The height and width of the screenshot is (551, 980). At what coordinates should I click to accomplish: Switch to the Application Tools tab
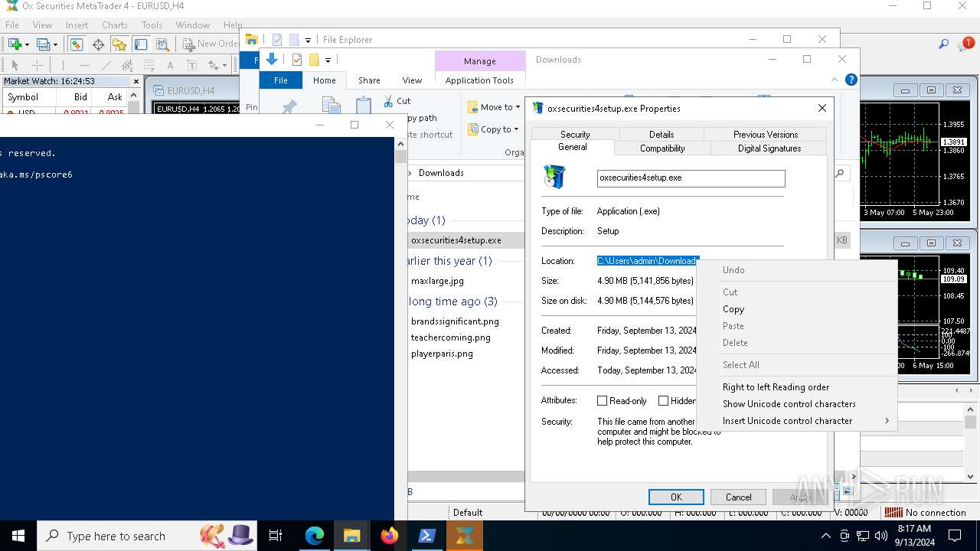point(479,80)
